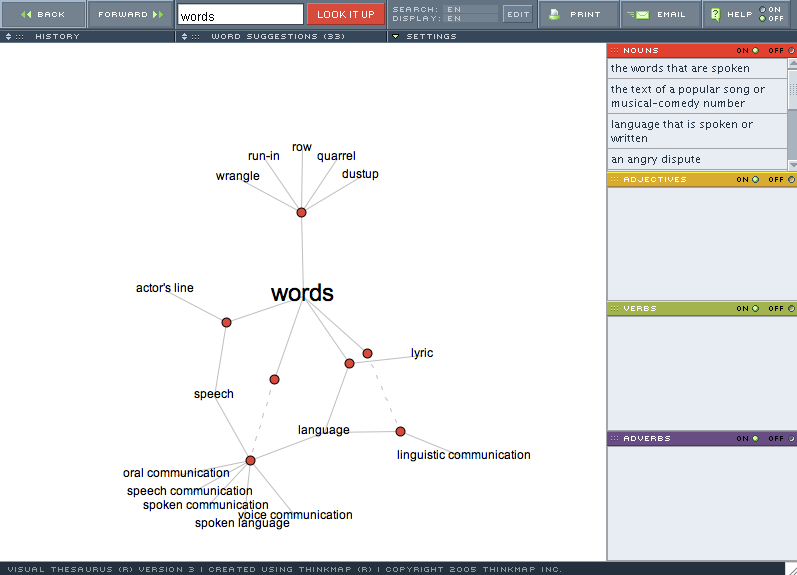Click the red node below 'row' cluster
Screen dimensions: 797x575
point(301,212)
